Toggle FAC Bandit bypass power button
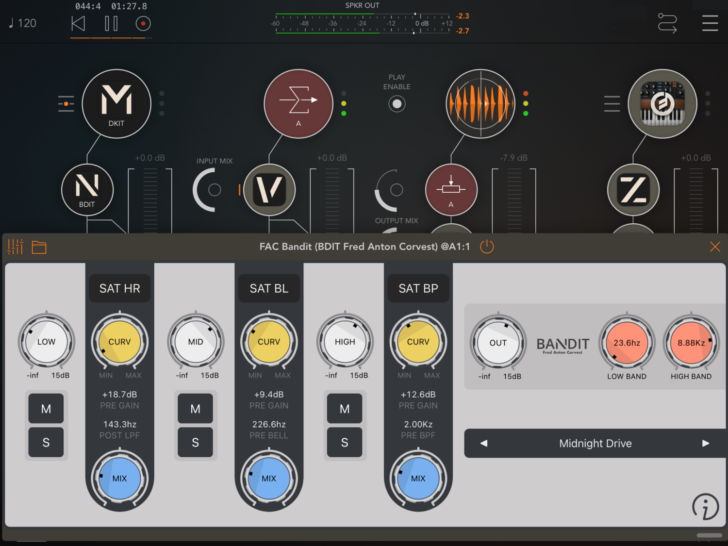The height and width of the screenshot is (546, 728). [x=487, y=247]
